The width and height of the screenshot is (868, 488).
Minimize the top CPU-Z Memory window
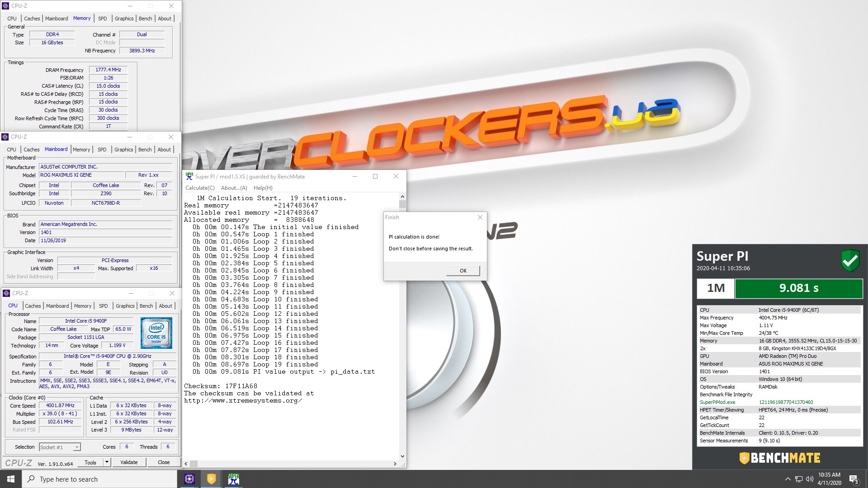point(130,6)
